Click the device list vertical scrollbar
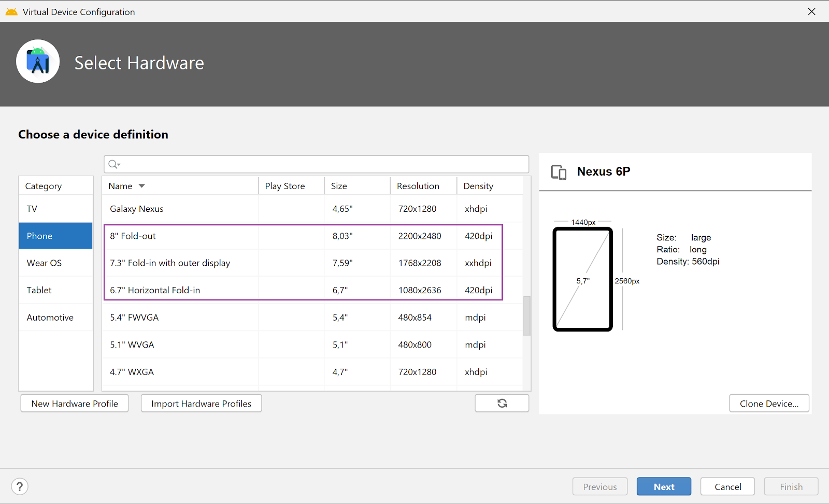Screen dimensions: 829x504 tap(526, 315)
